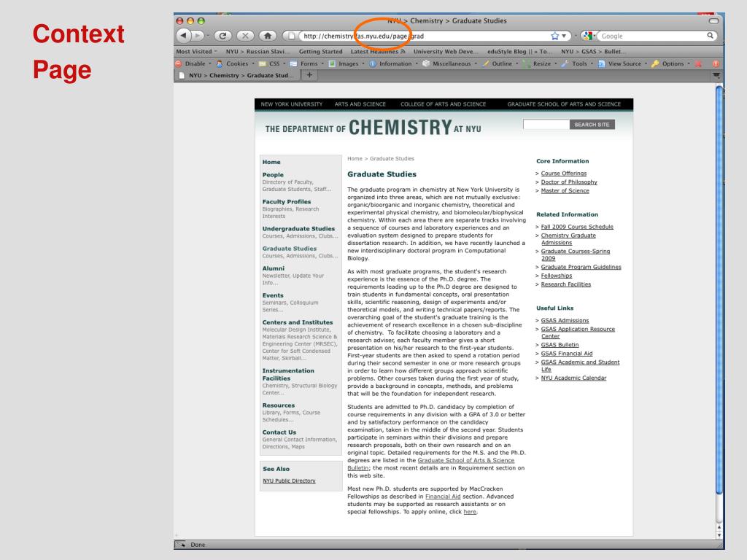This screenshot has height=560, width=747.
Task: Open Undergraduate Studies sidebar link
Action: 298,228
